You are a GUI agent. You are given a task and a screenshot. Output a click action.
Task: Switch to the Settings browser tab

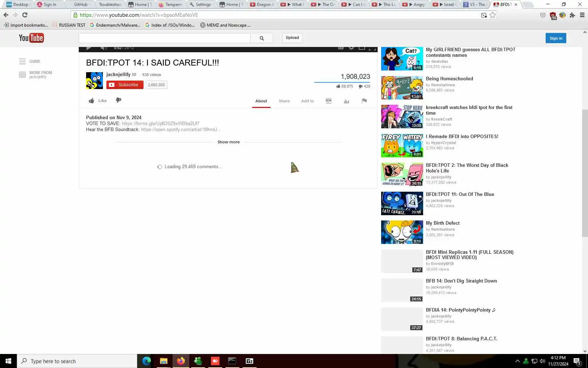point(201,5)
